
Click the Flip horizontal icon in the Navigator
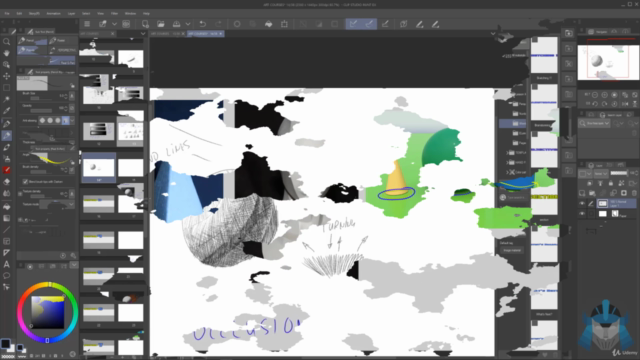(x=625, y=104)
